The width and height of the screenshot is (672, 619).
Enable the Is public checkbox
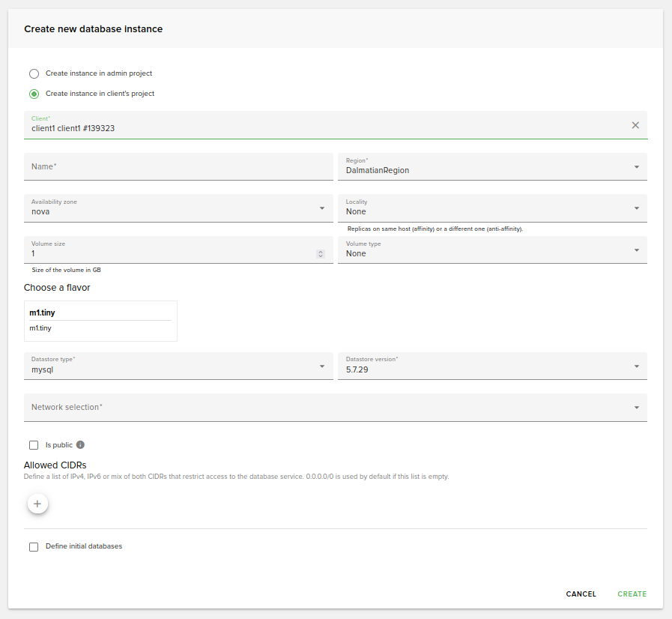click(x=34, y=444)
